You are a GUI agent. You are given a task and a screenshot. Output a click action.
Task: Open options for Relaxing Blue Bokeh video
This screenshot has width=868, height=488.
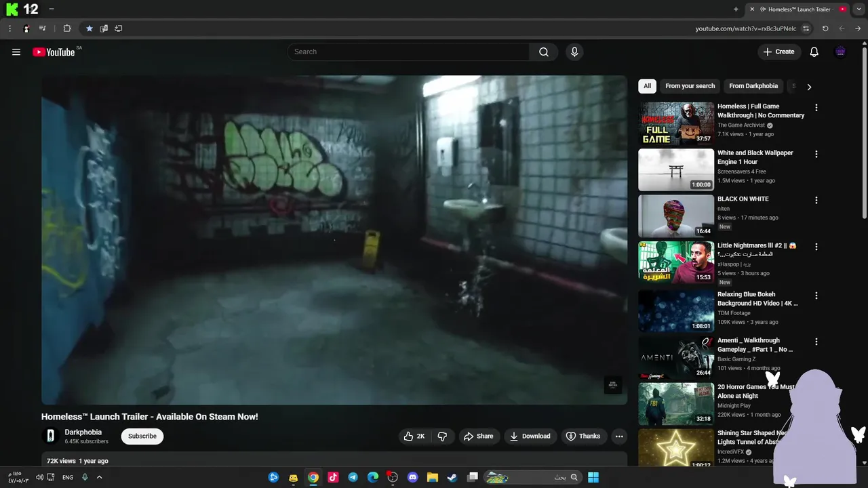pyautogui.click(x=816, y=296)
